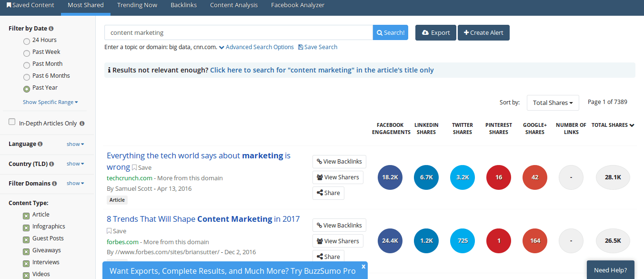
Task: Open the Facebook Analyzer tab
Action: point(298,5)
